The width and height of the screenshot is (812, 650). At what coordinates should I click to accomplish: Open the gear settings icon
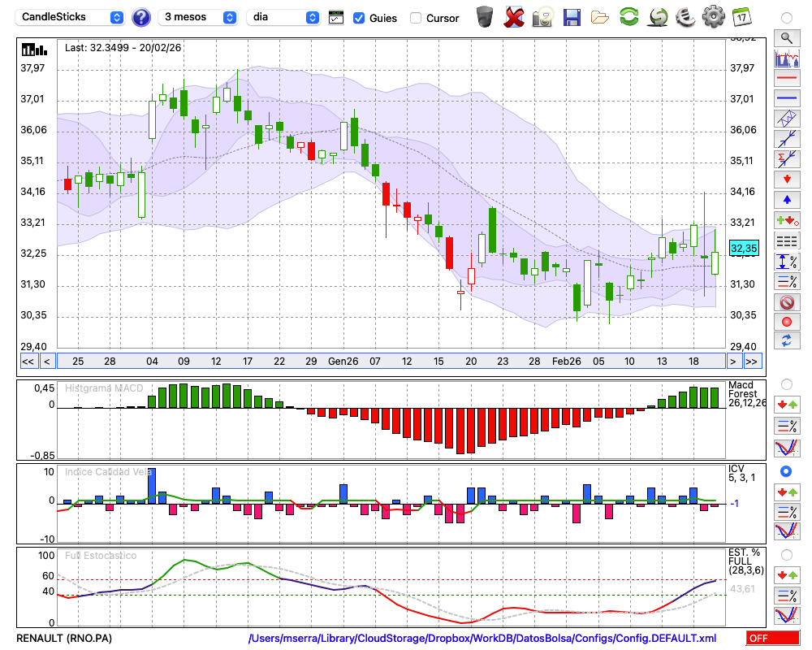pos(713,16)
